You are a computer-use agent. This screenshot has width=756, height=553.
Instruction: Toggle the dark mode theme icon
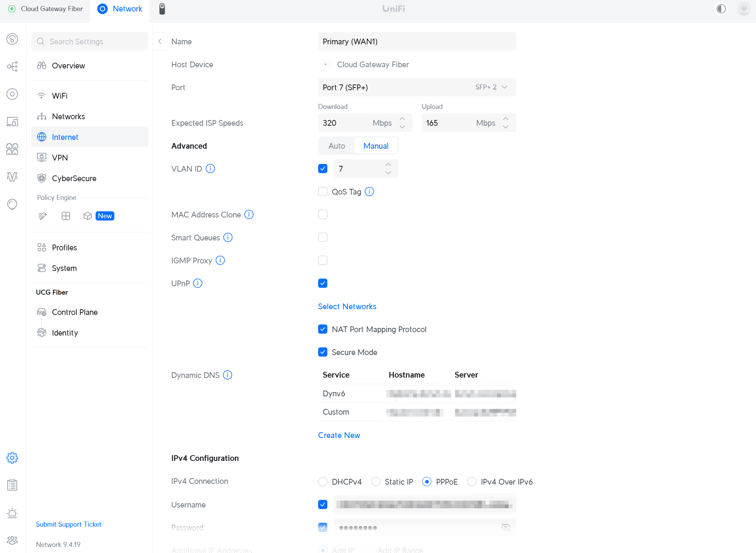point(721,9)
